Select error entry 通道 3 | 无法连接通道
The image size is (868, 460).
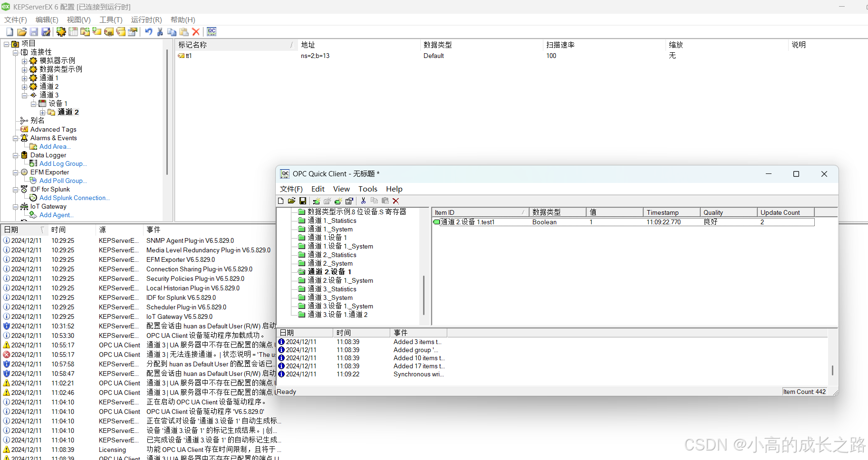click(211, 355)
